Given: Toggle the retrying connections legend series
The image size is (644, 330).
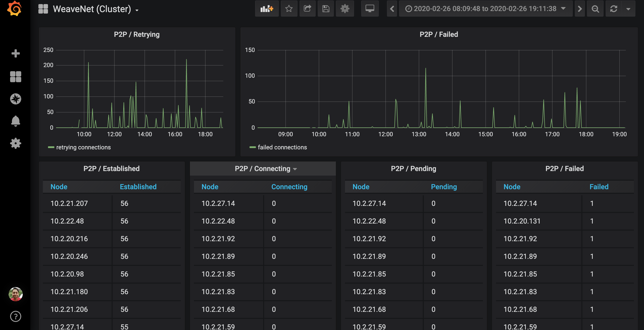Looking at the screenshot, I should [83, 147].
